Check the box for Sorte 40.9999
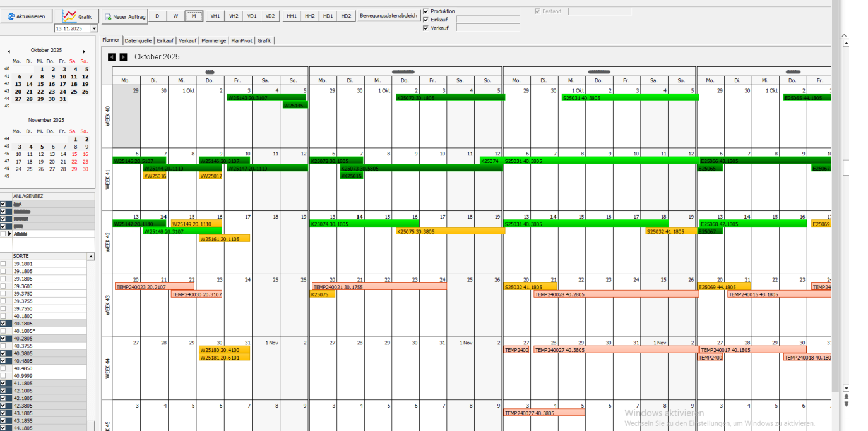This screenshot has width=868, height=431. [x=3, y=375]
